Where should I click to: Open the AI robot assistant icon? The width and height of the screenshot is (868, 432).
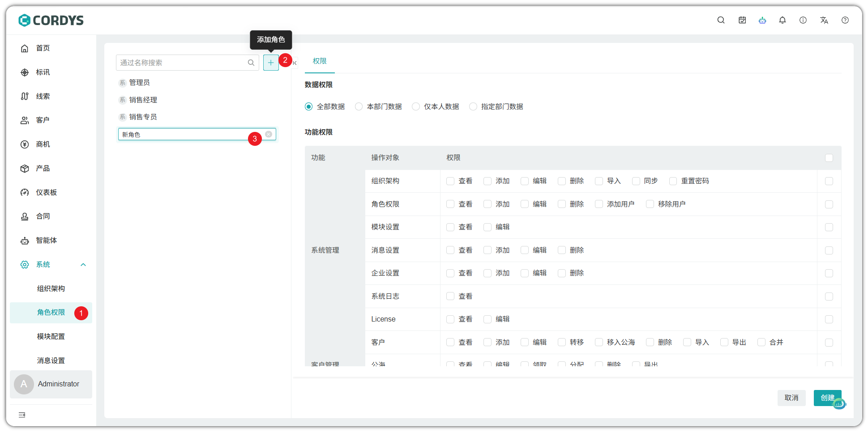(x=762, y=20)
